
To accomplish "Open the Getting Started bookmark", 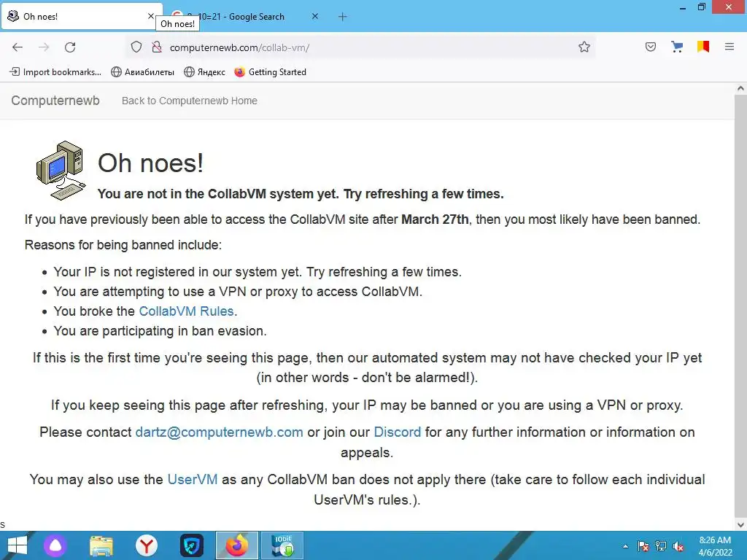I will tap(270, 72).
